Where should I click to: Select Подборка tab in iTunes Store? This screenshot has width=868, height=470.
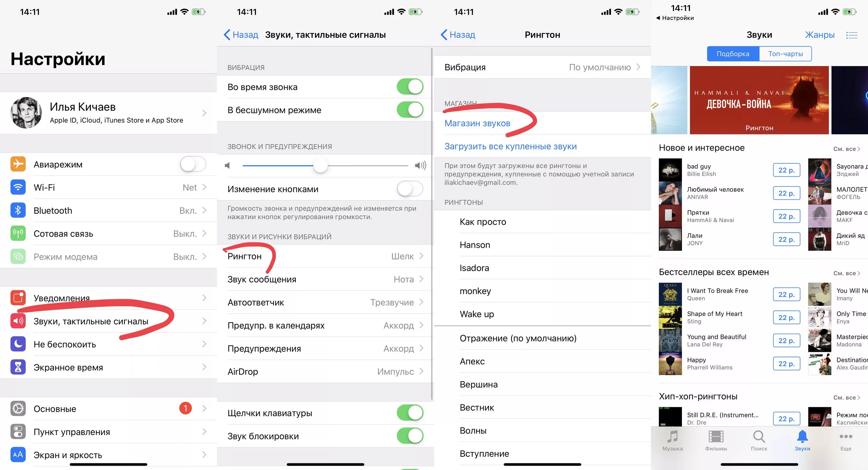click(734, 53)
